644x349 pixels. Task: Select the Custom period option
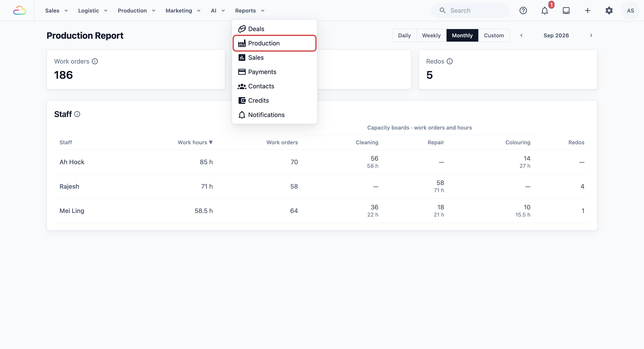[494, 36]
